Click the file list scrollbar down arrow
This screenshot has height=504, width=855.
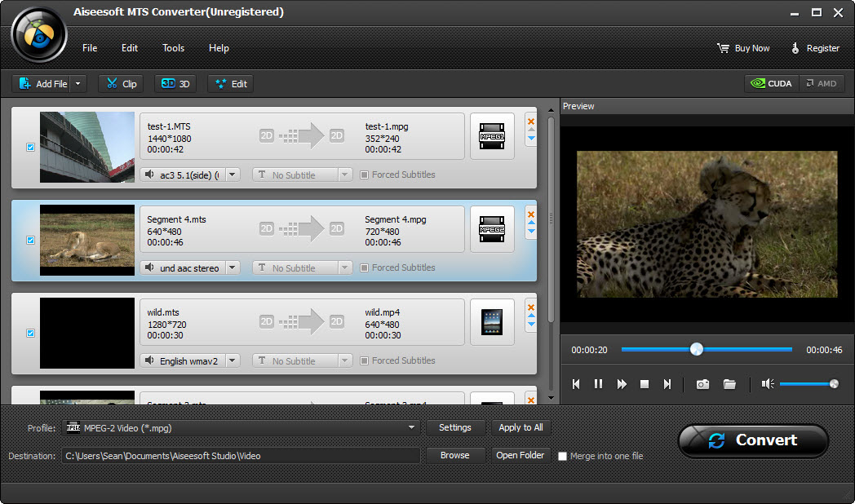(551, 398)
